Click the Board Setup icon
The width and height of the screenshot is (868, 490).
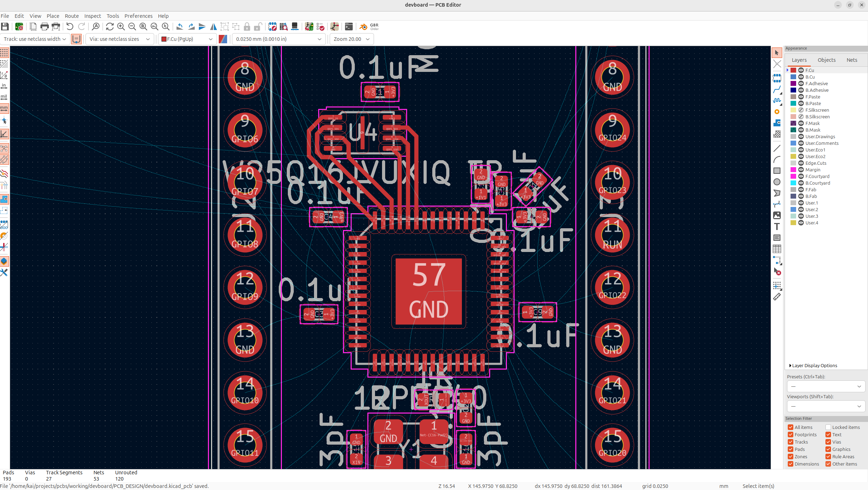(x=19, y=27)
